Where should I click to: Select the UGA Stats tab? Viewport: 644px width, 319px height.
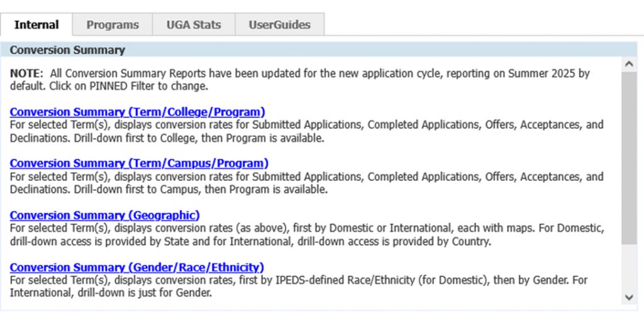[x=194, y=25]
